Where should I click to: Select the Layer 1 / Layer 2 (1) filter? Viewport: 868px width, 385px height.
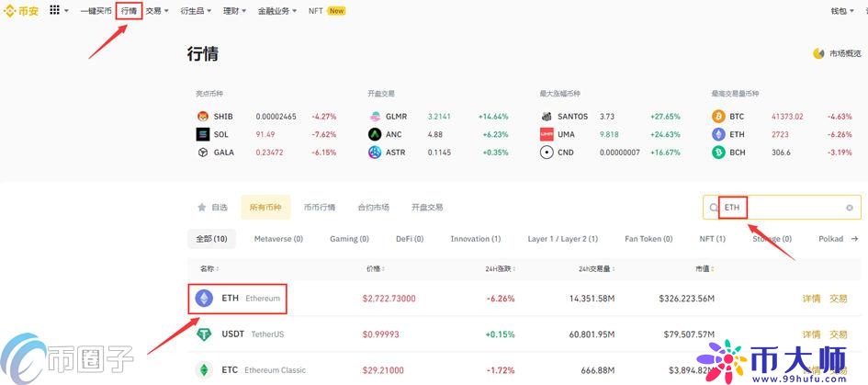pos(562,239)
